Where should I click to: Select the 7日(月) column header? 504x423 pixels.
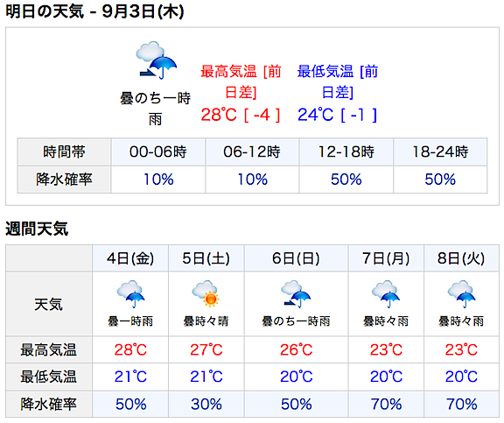click(386, 258)
